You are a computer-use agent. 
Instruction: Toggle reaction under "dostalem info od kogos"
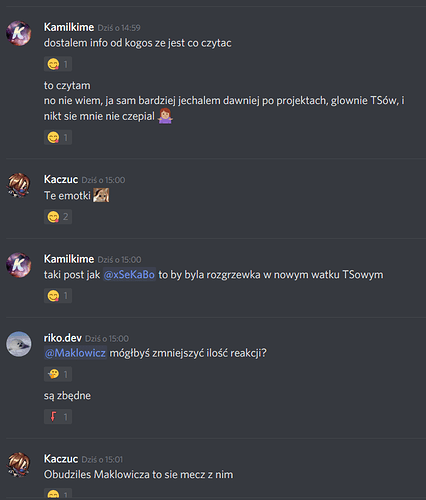58,64
